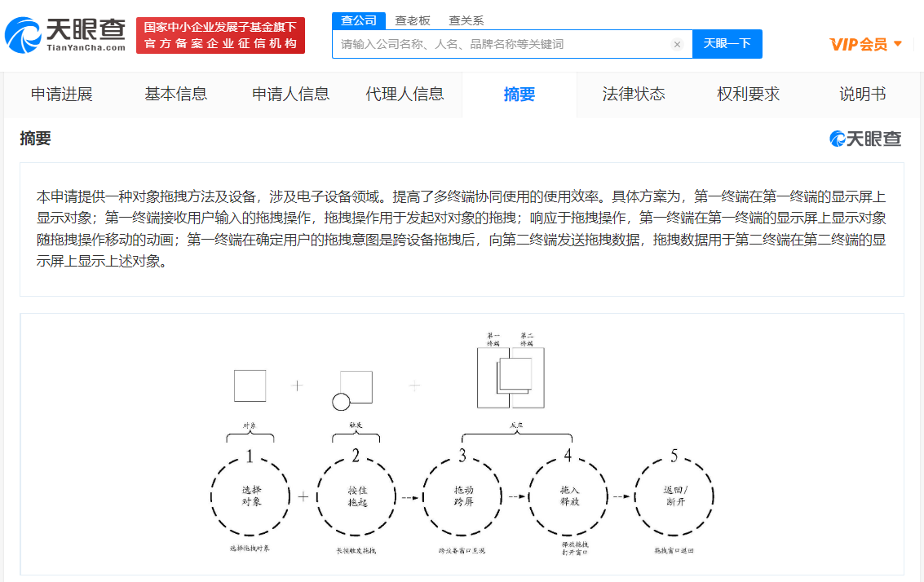Image resolution: width=924 pixels, height=582 pixels.
Task: Expand the VIP会员 dropdown arrow
Action: (898, 44)
